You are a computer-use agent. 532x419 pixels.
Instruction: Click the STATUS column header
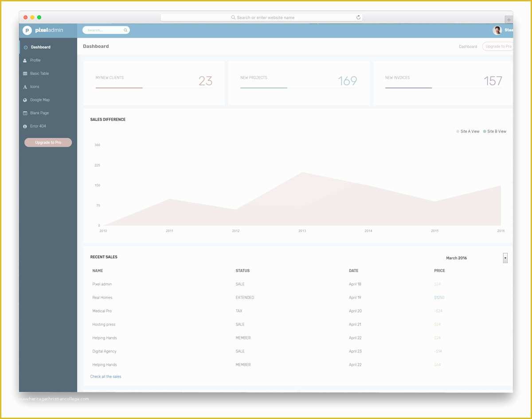point(243,271)
